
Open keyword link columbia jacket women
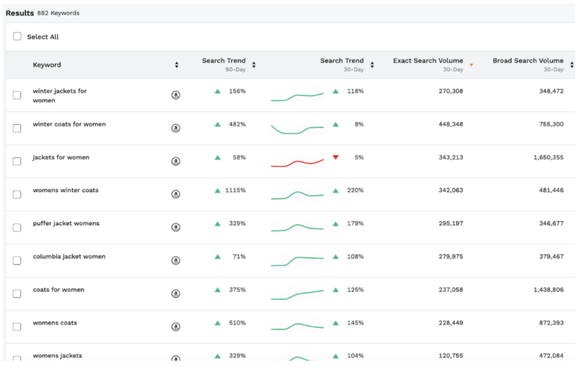click(69, 257)
